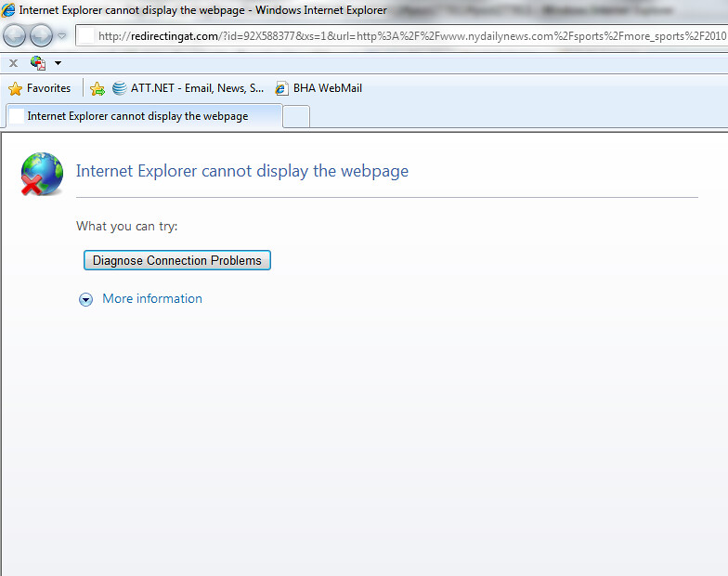Open a new blank tab
This screenshot has width=728, height=576.
pos(296,116)
